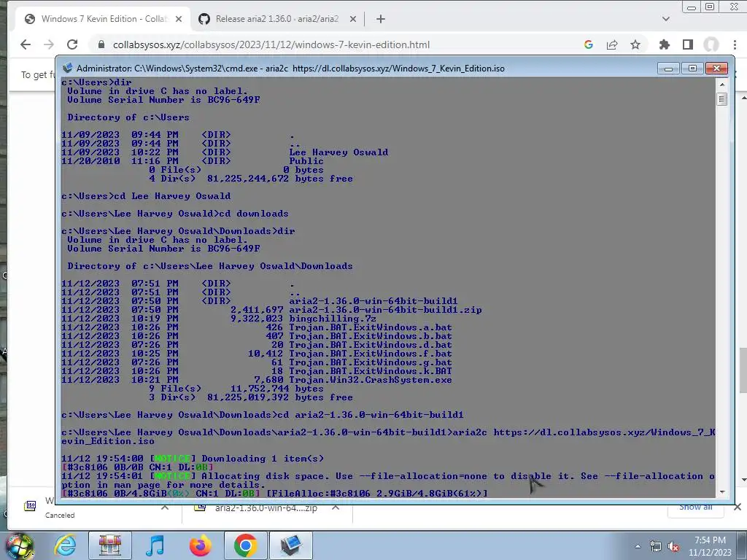
Task: Share this page via share icon
Action: pos(612,44)
